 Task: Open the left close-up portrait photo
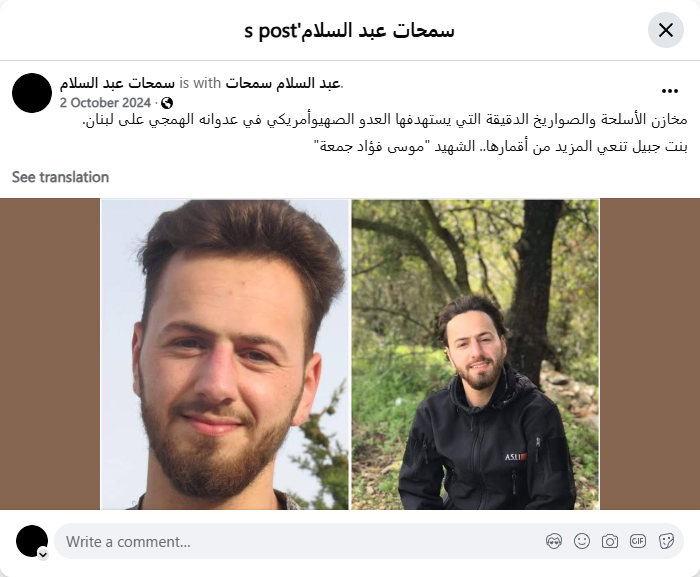225,354
